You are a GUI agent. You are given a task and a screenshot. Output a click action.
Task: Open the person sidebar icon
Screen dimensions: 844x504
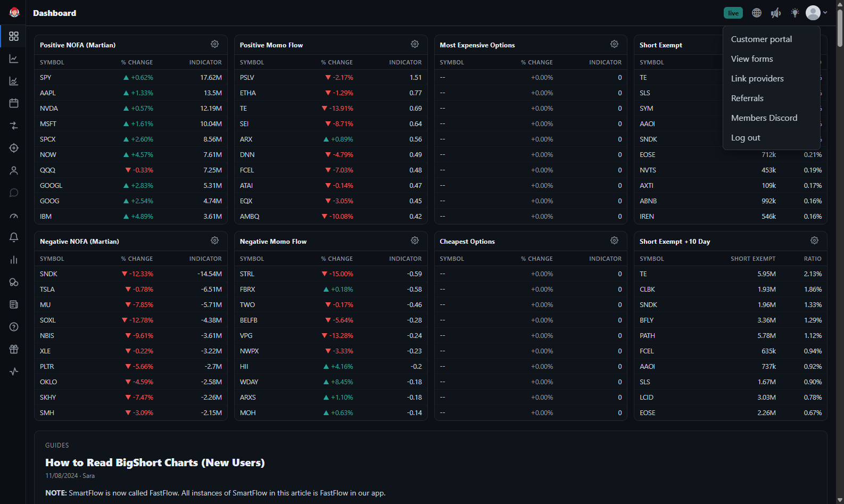click(14, 170)
